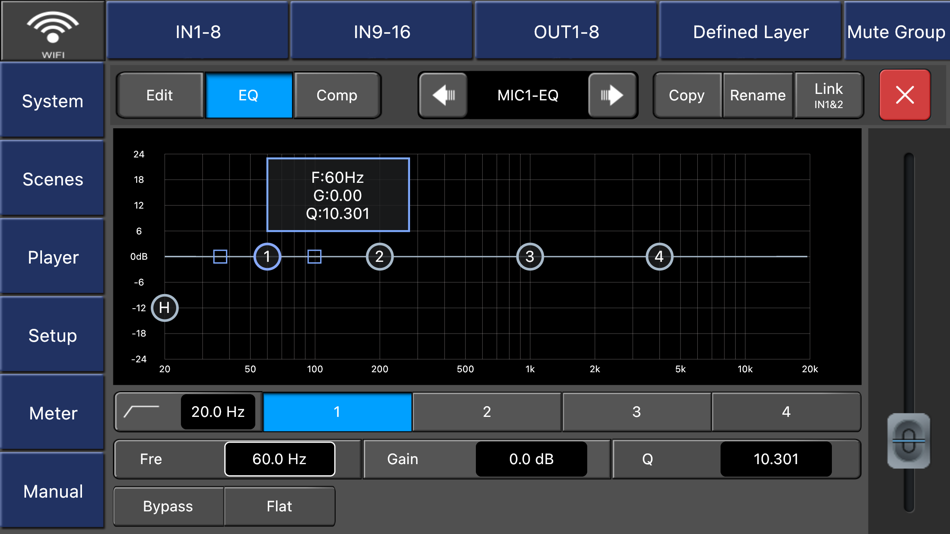
Task: Click the 60.0 Hz frequency value field
Action: 279,459
